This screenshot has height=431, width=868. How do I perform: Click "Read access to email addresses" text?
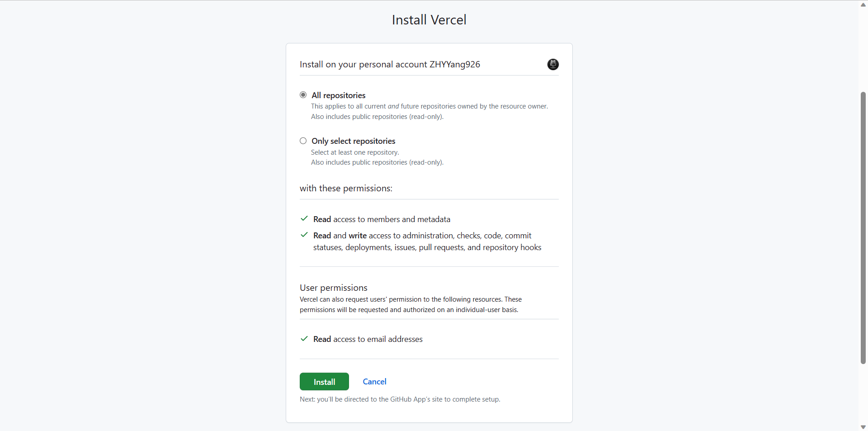pos(368,339)
